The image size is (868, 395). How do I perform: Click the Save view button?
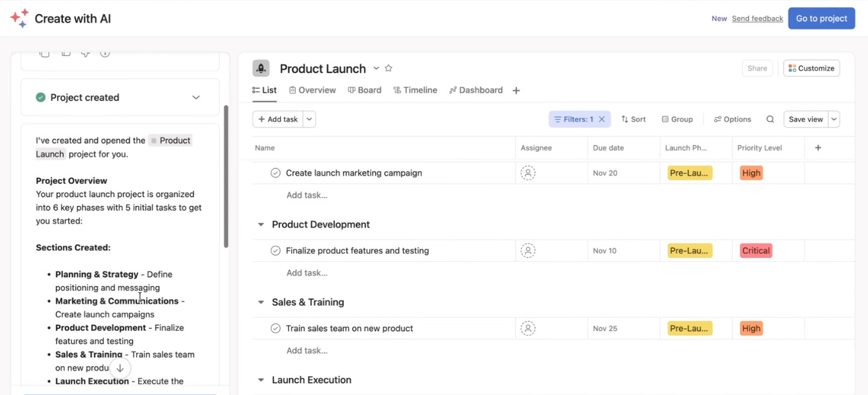(805, 119)
